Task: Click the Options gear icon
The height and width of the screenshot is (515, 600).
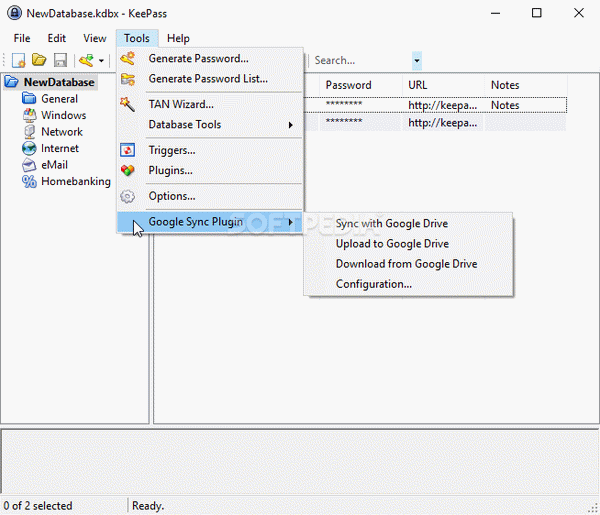Action: (127, 196)
